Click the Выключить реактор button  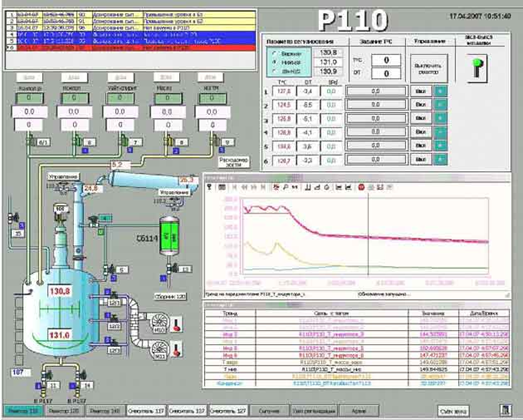(x=429, y=68)
